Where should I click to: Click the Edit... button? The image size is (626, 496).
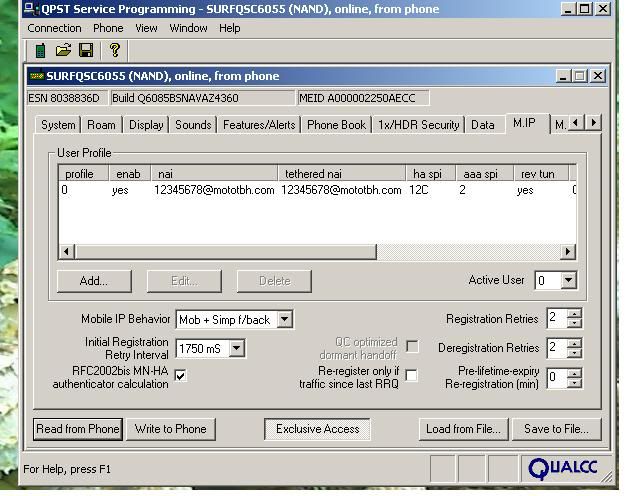[x=184, y=281]
